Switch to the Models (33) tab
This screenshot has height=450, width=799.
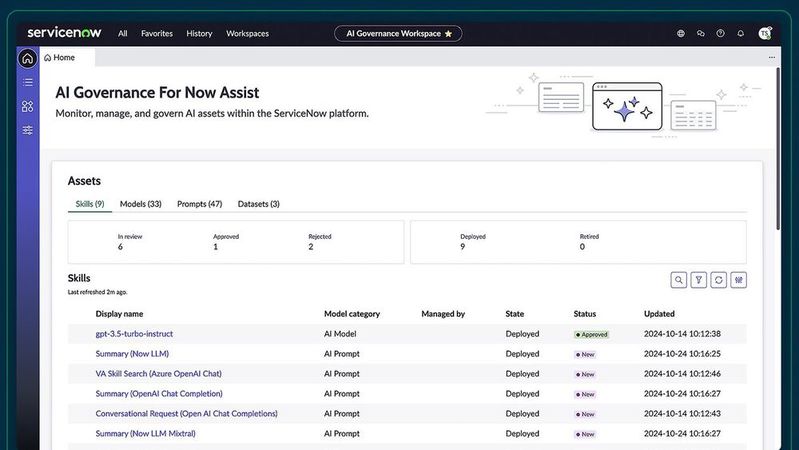(x=141, y=204)
